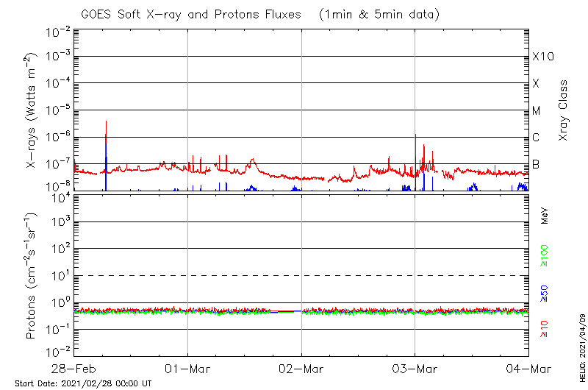Screen dimensions: 588x390
Task: Click the 'X-rays (Watts m-2)' axis label
Action: tap(32, 111)
